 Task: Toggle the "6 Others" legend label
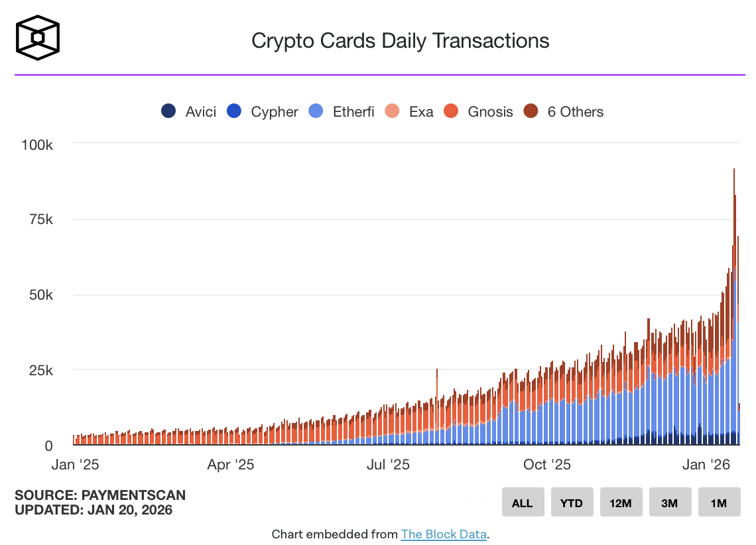point(575,111)
